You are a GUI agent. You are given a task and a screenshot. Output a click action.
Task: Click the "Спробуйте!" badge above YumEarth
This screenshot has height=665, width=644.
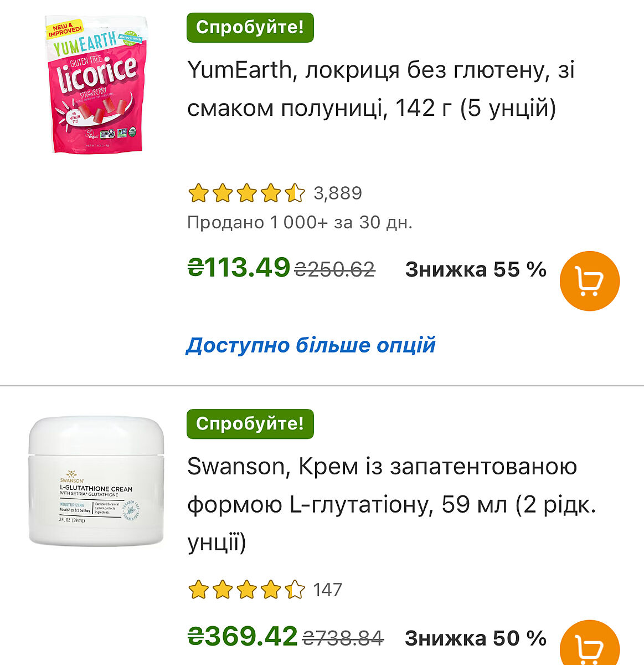pos(250,27)
